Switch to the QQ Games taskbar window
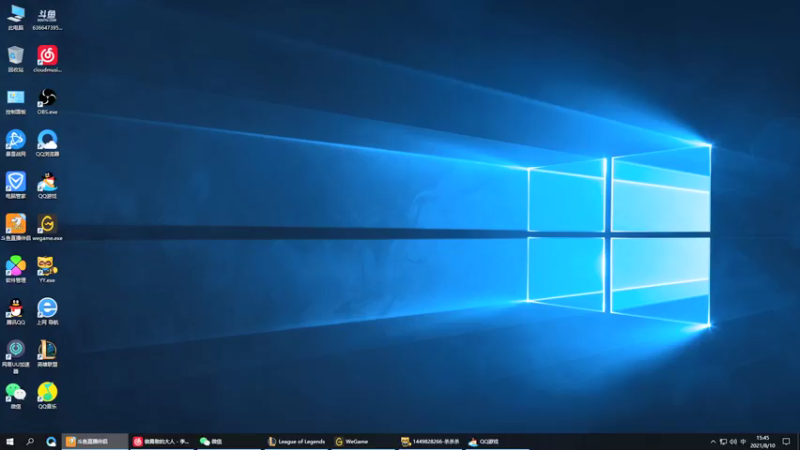 497,441
